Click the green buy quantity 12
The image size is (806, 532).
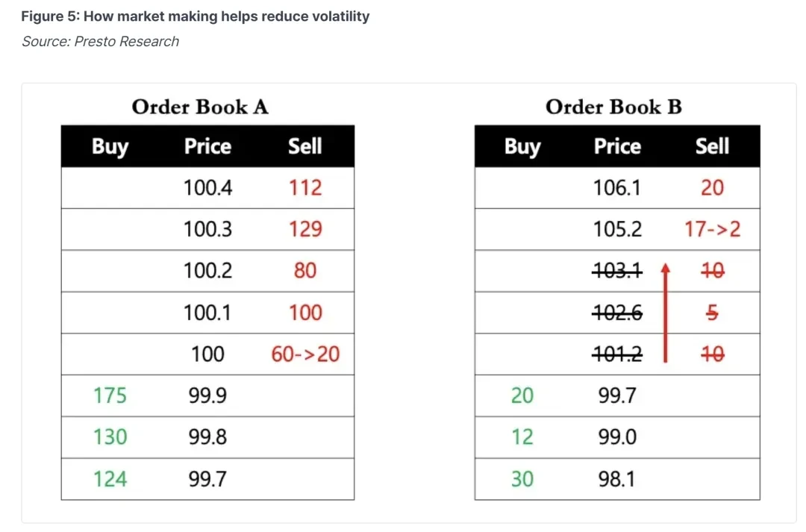pyautogui.click(x=522, y=436)
